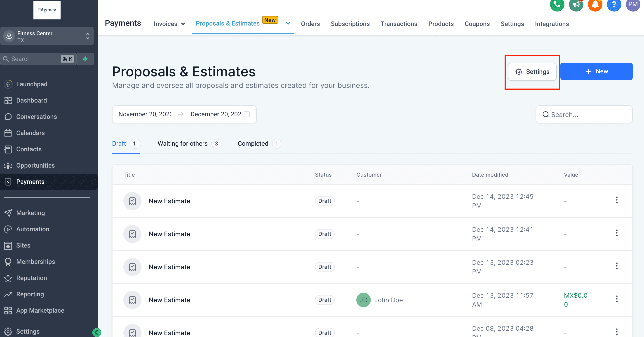The height and width of the screenshot is (337, 644).
Task: Open more options for Dec 14 12:41 PM estimate
Action: point(617,233)
